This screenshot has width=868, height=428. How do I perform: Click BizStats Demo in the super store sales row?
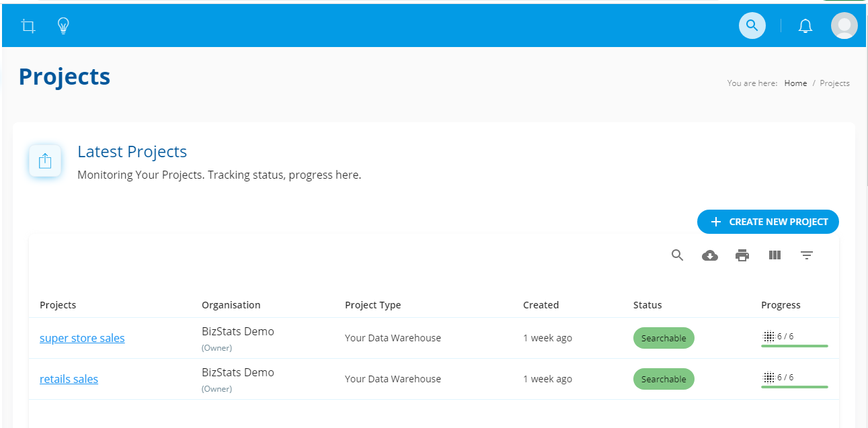point(238,331)
